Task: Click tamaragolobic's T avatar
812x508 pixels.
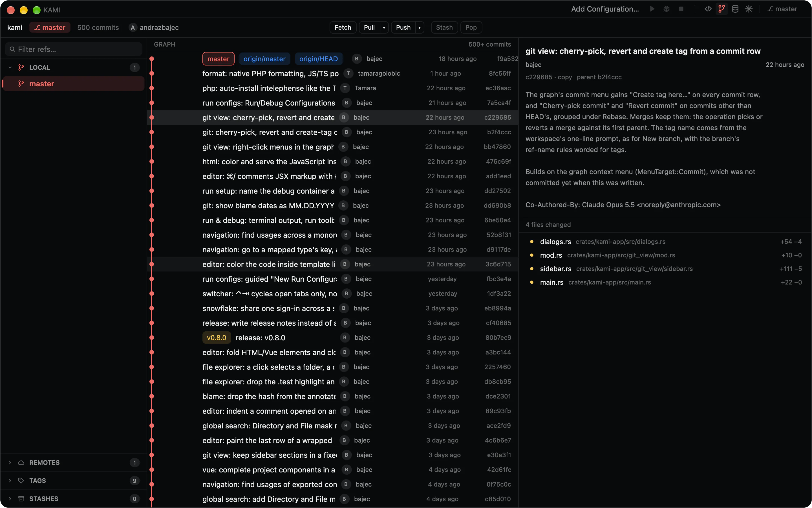Action: pyautogui.click(x=348, y=74)
